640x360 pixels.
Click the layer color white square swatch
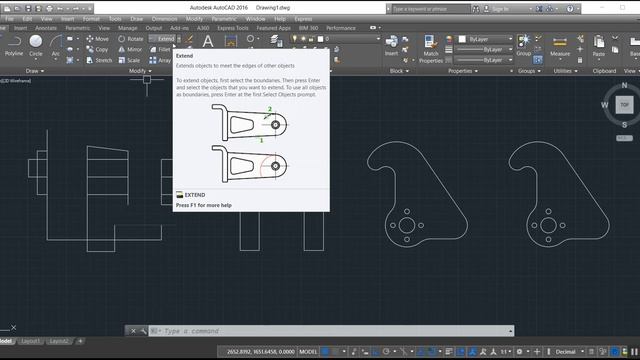[x=320, y=39]
